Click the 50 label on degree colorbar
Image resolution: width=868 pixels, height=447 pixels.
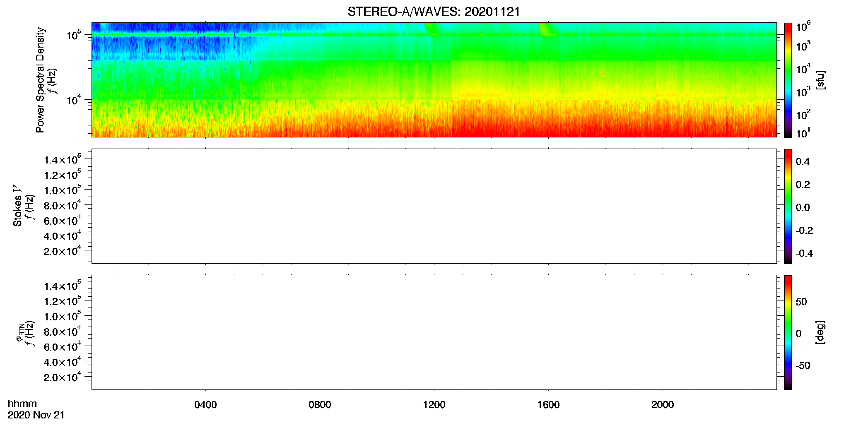coord(801,302)
